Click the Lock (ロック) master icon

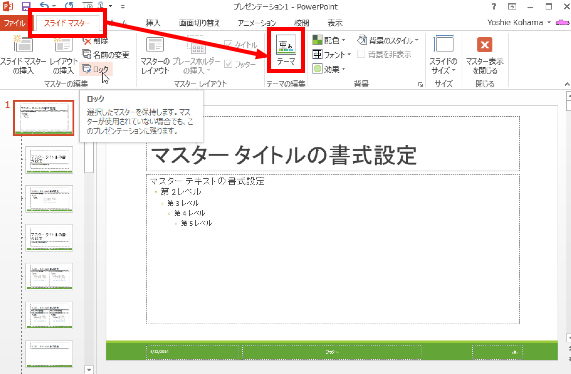coord(87,69)
